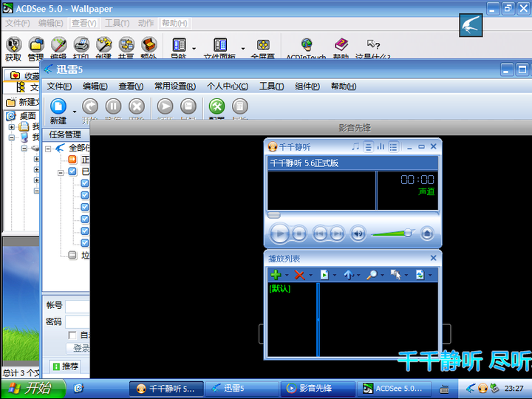
Task: Click the ACDSee Full Screen icon
Action: click(x=263, y=44)
